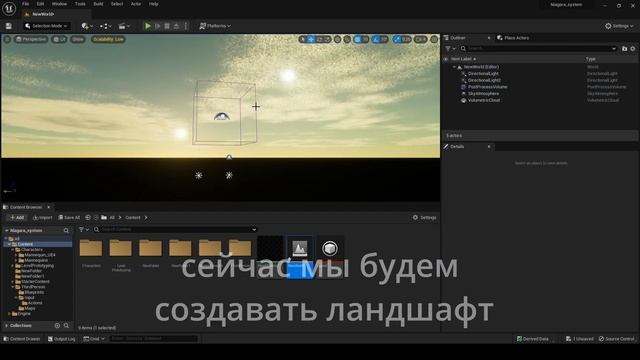Viewport: 640px width, 360px height.
Task: Open the Blueprints toolbar dropdown
Action: [105, 26]
